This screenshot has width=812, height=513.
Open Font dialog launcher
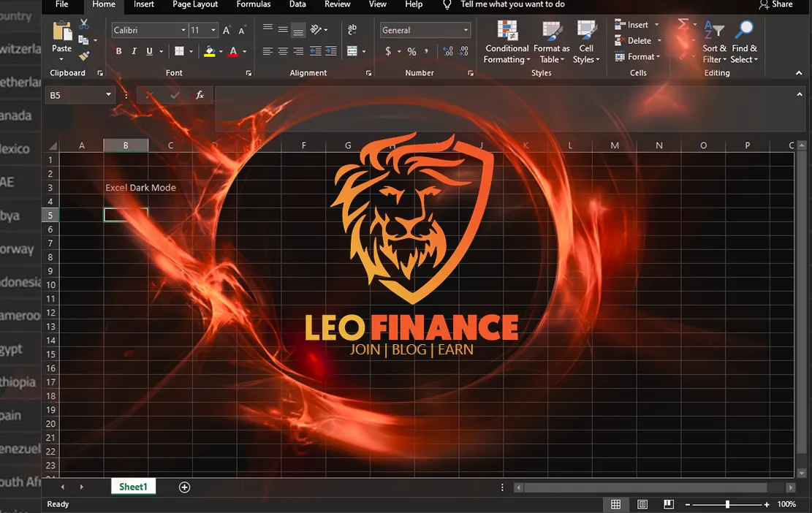[248, 74]
